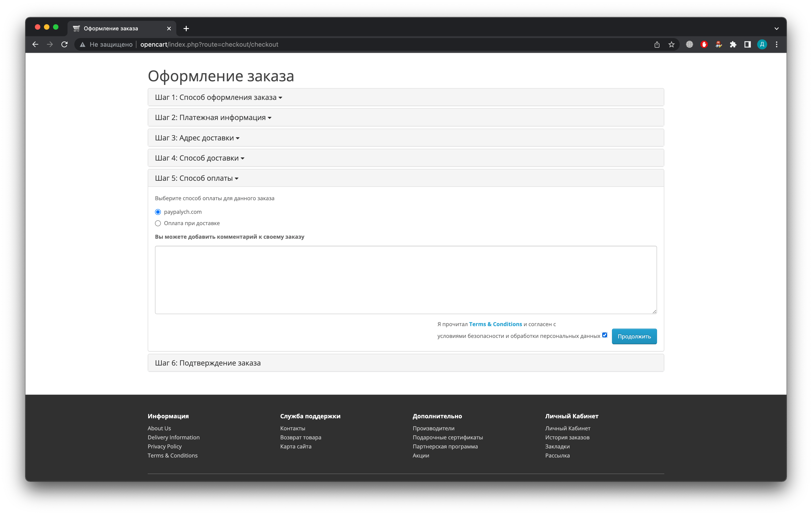
Task: Open the Chrome three-dot menu
Action: tap(777, 44)
